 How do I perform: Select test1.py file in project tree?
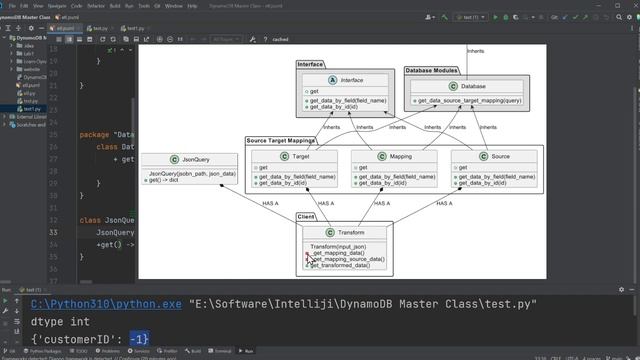(29, 109)
